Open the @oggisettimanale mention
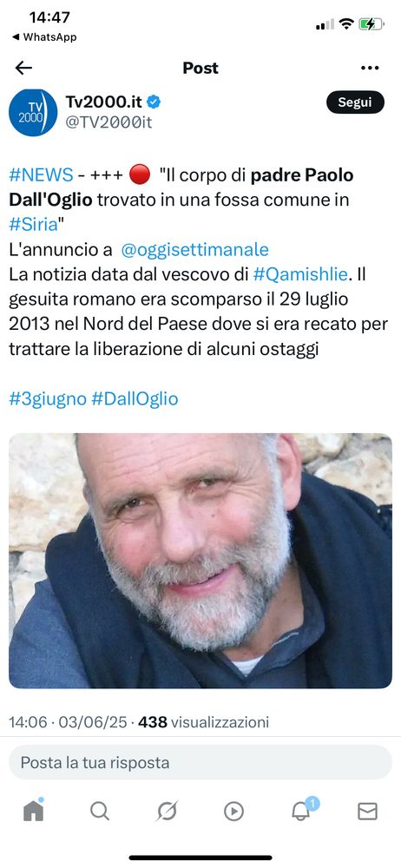Viewport: 401px width, 868px height. pos(194,250)
